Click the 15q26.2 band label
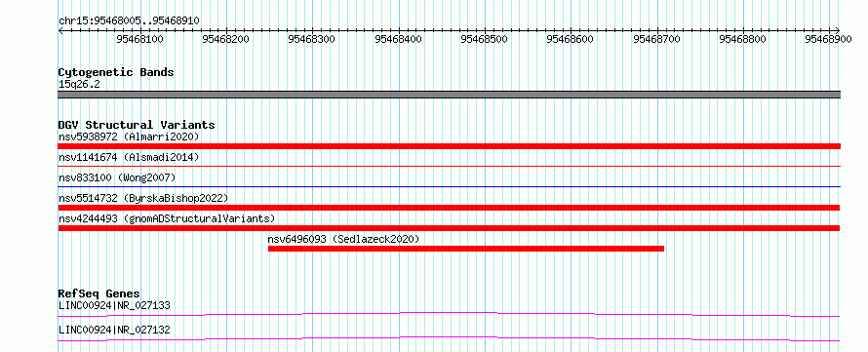 [x=79, y=85]
